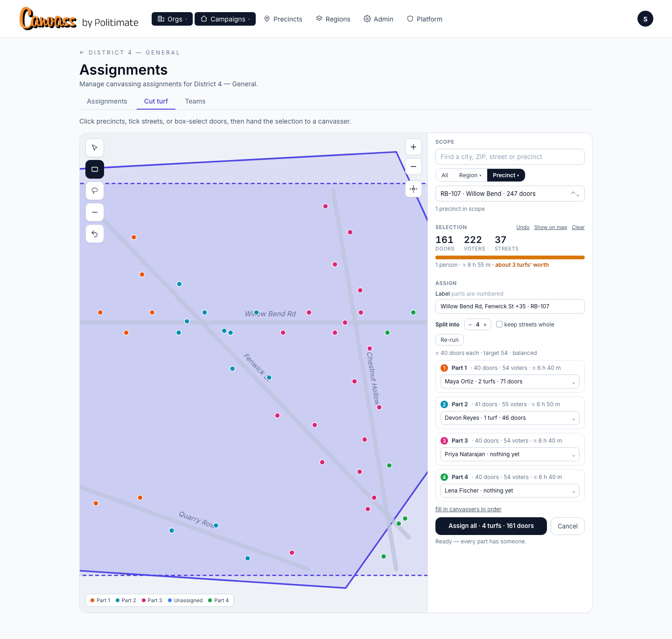
Task: Click the orange Part 1 number badge
Action: click(x=444, y=368)
